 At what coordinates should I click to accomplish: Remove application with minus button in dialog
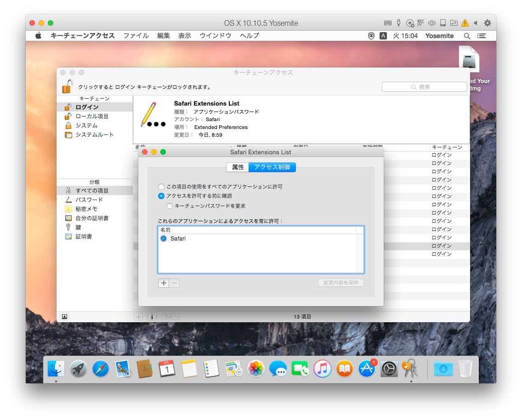pyautogui.click(x=175, y=283)
